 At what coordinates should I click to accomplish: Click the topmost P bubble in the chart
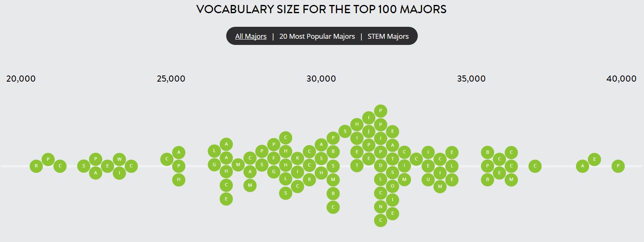coord(381,110)
